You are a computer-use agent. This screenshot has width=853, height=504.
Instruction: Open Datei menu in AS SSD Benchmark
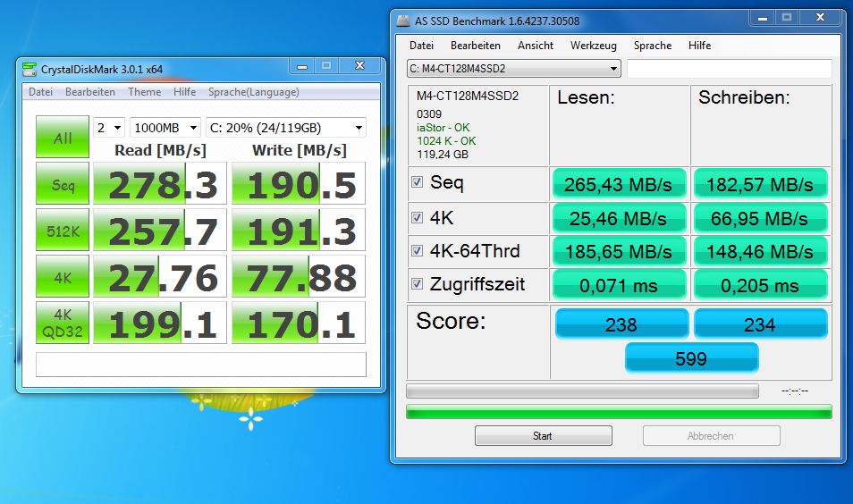pyautogui.click(x=422, y=46)
